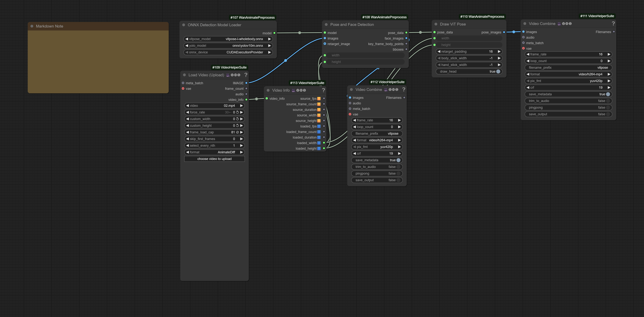
Task: Open help question mark on #111 Video Combine
Action: coord(613,23)
